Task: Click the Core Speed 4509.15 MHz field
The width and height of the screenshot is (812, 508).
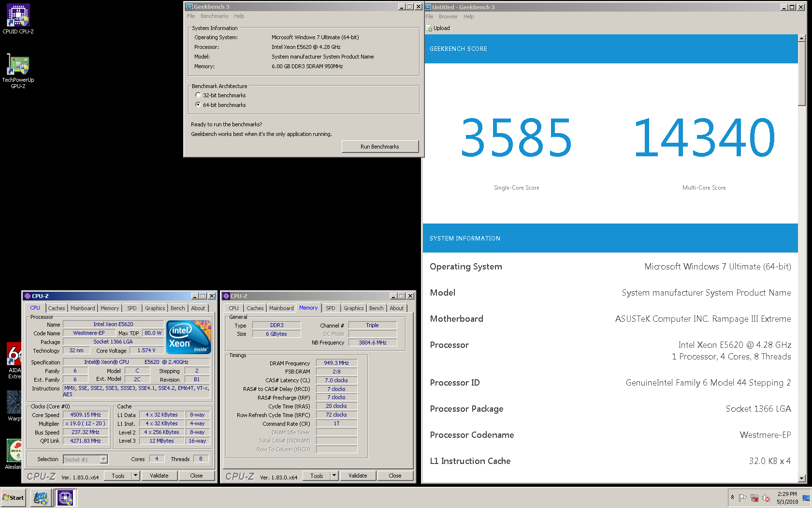Action: click(86, 415)
